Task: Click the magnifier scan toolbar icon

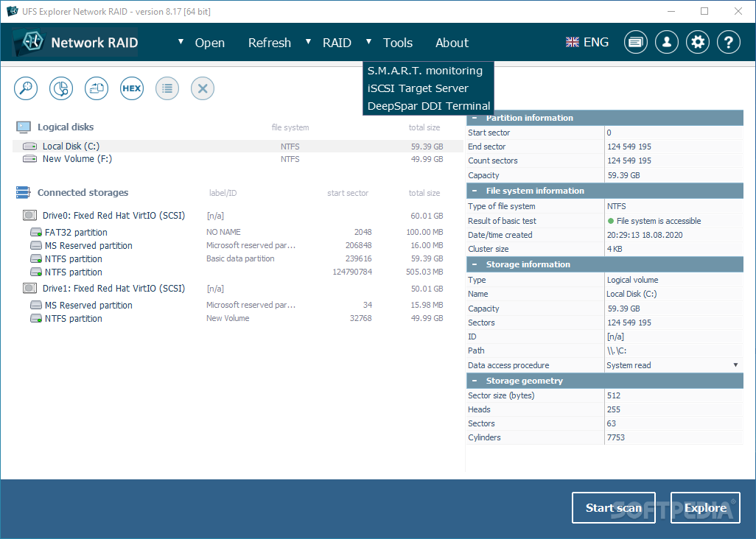Action: click(x=26, y=88)
